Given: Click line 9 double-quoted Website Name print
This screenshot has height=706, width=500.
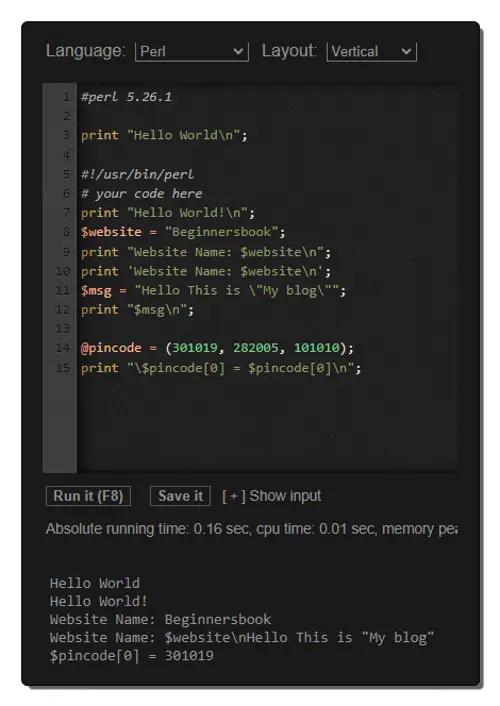Looking at the screenshot, I should click(206, 252).
